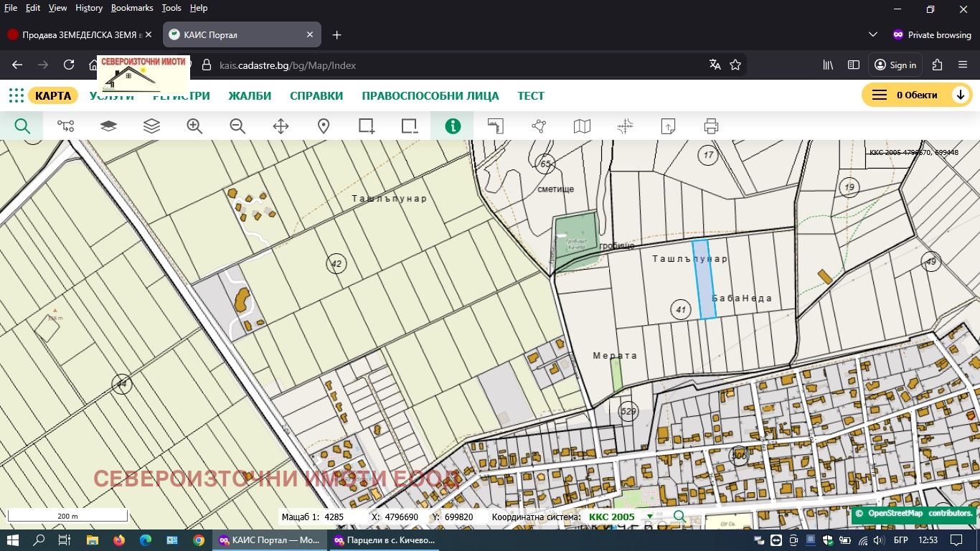The width and height of the screenshot is (980, 551).
Task: Select the zoom out magnifier tool
Action: pyautogui.click(x=237, y=126)
